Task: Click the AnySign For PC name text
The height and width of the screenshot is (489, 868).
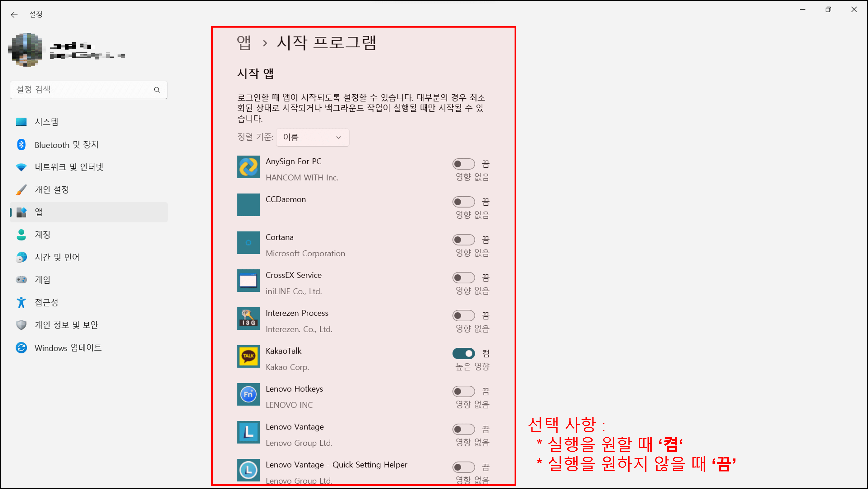Action: click(x=293, y=161)
